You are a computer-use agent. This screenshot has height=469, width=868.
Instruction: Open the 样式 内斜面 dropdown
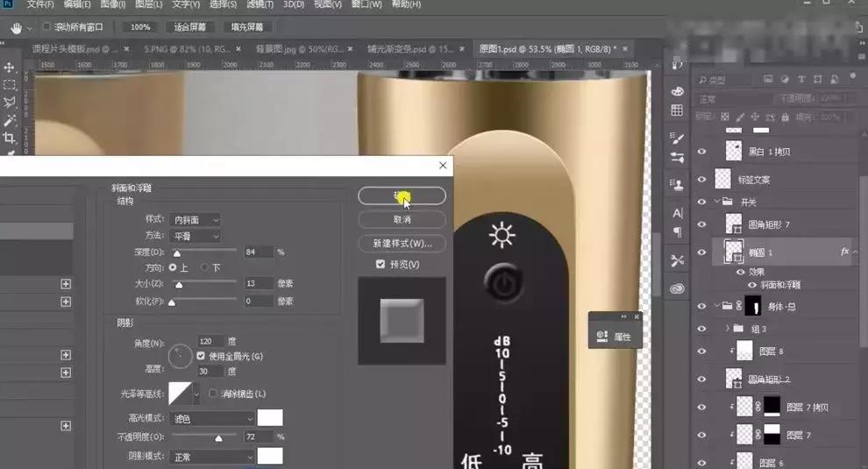196,220
